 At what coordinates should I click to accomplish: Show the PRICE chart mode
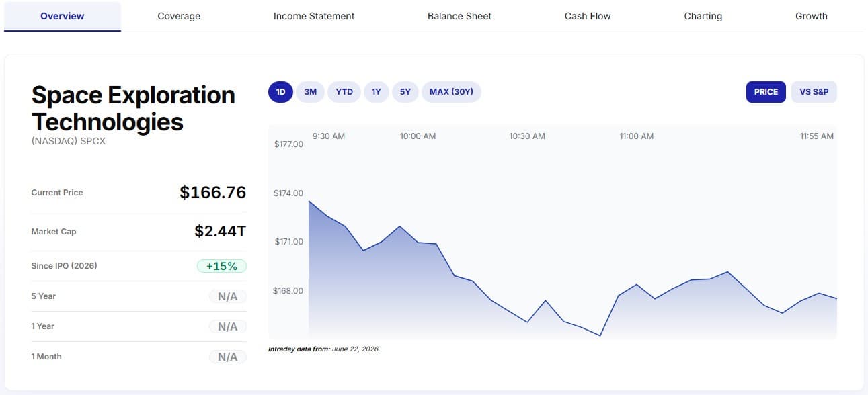point(766,92)
